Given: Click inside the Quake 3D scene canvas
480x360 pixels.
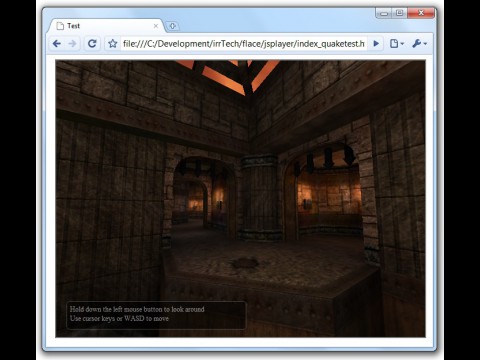Looking at the screenshot, I should pyautogui.click(x=240, y=199).
